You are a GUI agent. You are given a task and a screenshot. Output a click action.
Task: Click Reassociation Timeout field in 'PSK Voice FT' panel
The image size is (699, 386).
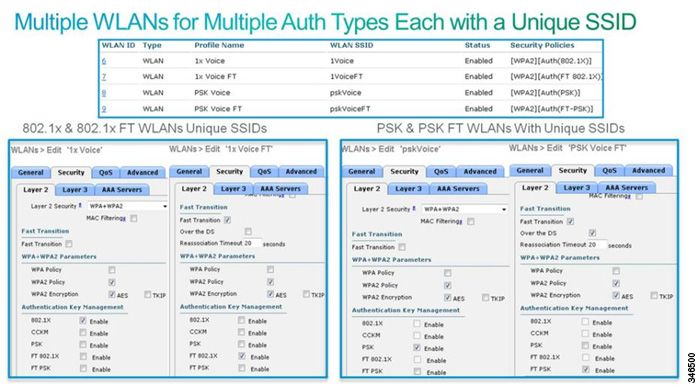click(x=597, y=245)
